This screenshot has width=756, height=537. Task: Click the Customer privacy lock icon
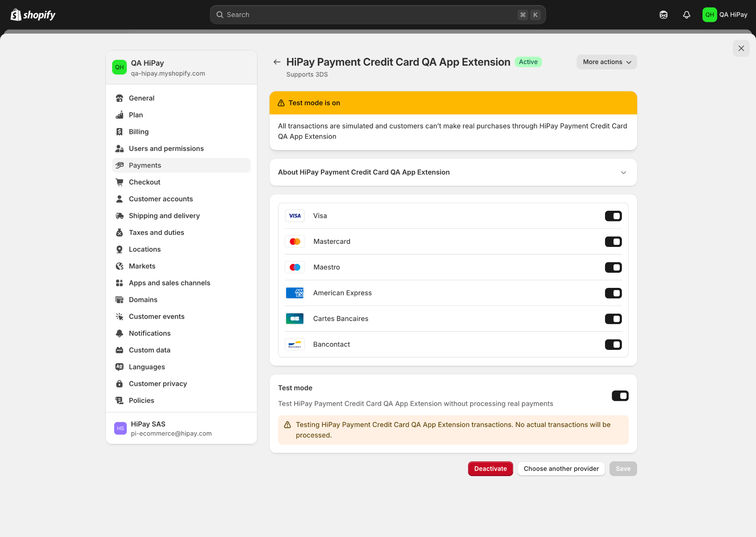pyautogui.click(x=119, y=384)
